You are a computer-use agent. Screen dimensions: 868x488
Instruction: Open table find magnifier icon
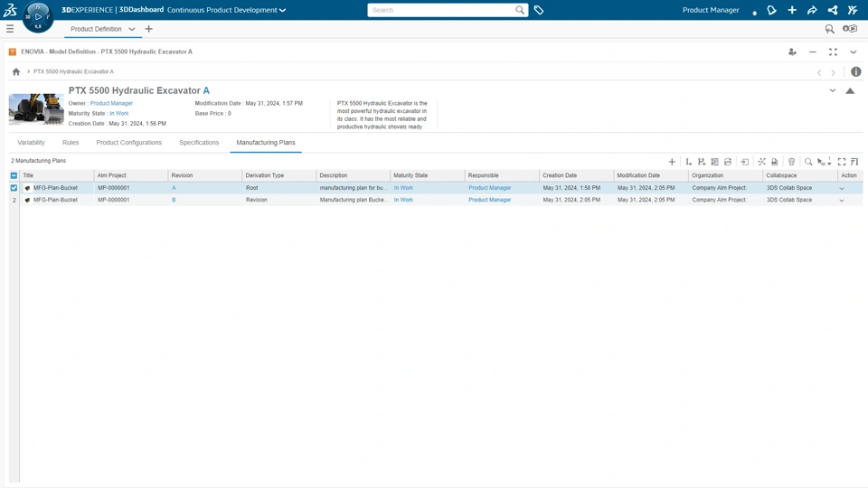[x=808, y=162]
